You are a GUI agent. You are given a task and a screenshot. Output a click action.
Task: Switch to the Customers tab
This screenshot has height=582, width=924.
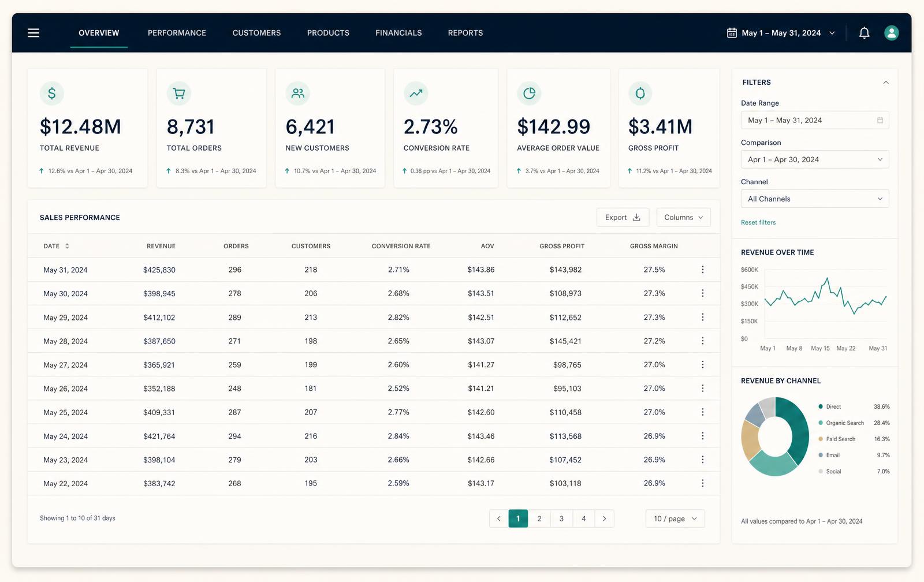coord(256,33)
